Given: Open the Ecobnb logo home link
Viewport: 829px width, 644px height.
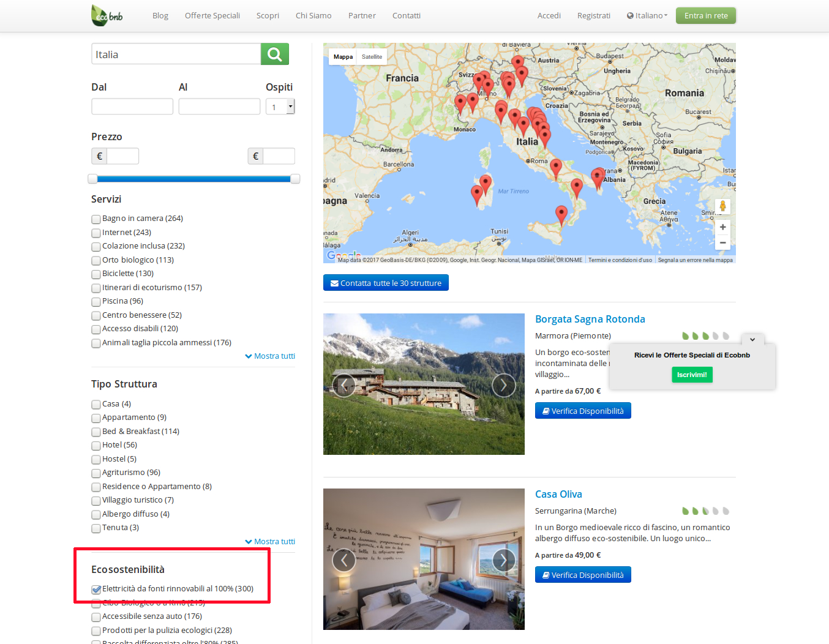Looking at the screenshot, I should pos(107,15).
